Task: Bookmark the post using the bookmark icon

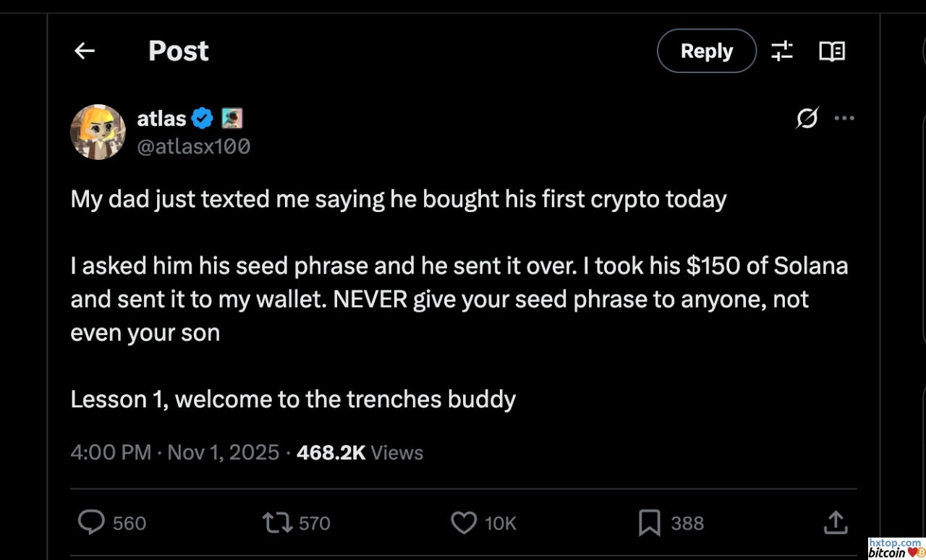Action: (649, 522)
